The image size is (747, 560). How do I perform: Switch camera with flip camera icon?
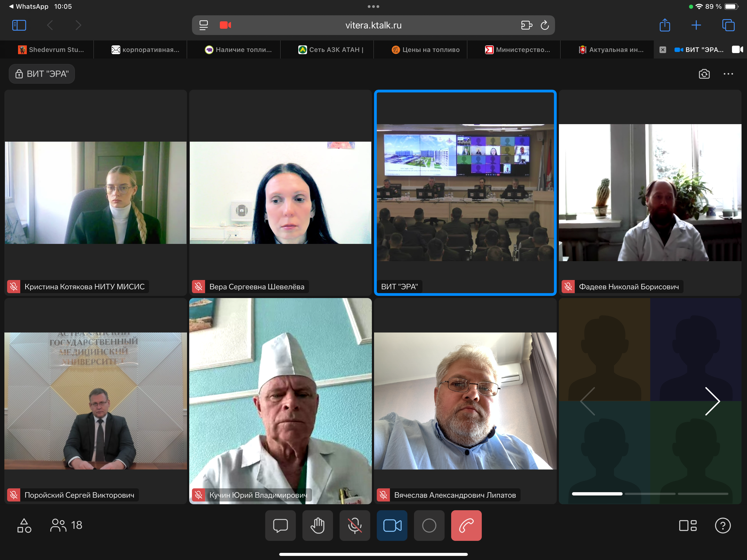pyautogui.click(x=704, y=74)
